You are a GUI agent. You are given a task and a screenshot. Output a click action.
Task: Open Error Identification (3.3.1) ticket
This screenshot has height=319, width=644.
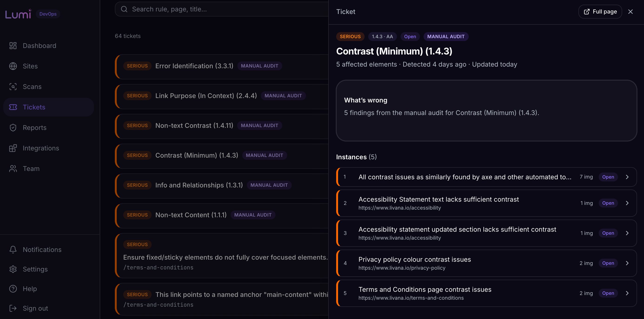click(x=222, y=67)
